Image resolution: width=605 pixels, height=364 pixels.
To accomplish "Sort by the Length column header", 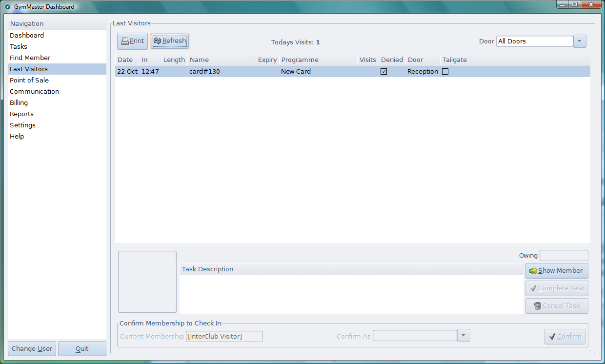I will tap(174, 60).
